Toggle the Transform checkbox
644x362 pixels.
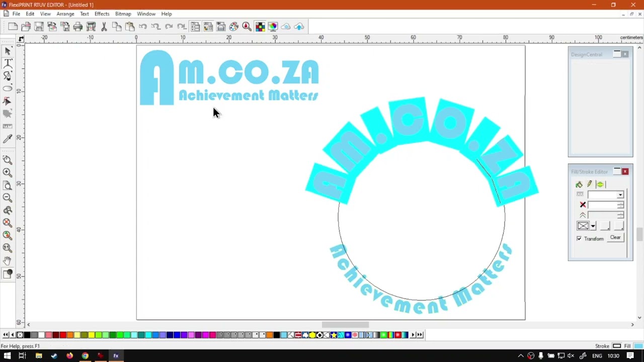[579, 238]
